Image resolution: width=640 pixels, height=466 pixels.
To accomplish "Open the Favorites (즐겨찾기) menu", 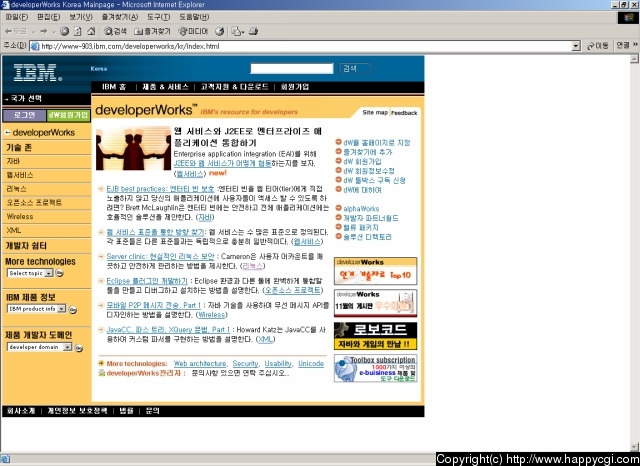I will pos(120,17).
